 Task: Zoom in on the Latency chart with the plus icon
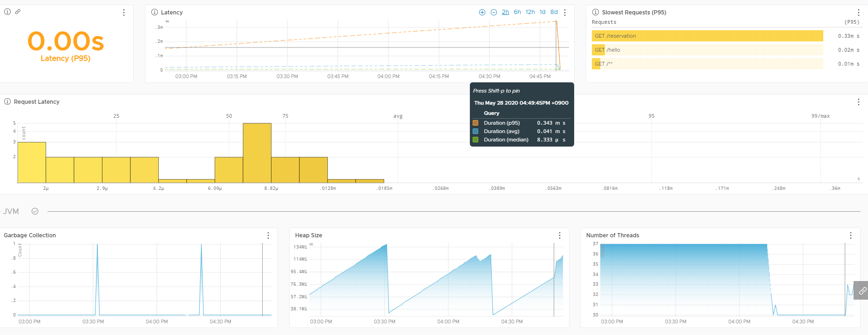[482, 12]
